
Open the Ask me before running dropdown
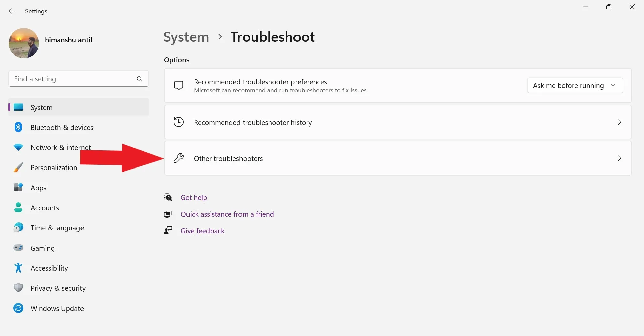tap(575, 86)
